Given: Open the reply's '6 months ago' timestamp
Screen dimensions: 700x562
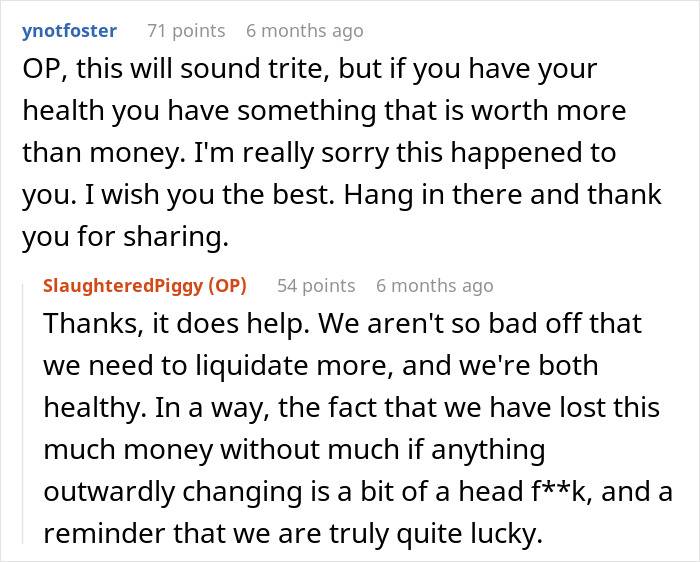Looking at the screenshot, I should coord(435,286).
